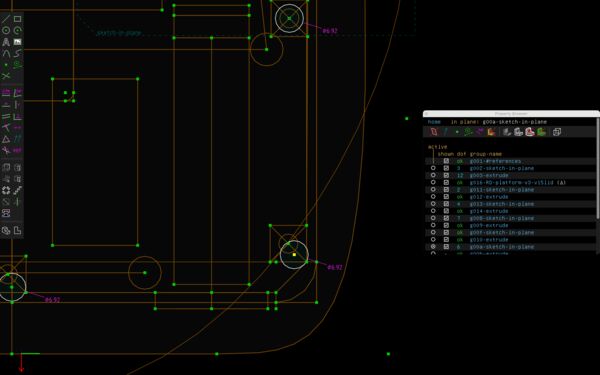Image resolution: width=600 pixels, height=375 pixels.
Task: Select the split curves at intersection tool
Action: point(6,76)
